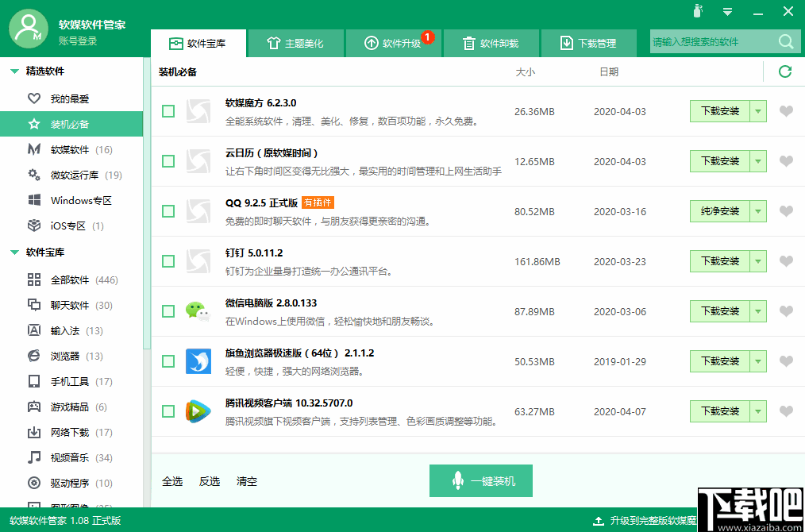Favorite 旗鱼浏览器 with heart icon

(786, 361)
